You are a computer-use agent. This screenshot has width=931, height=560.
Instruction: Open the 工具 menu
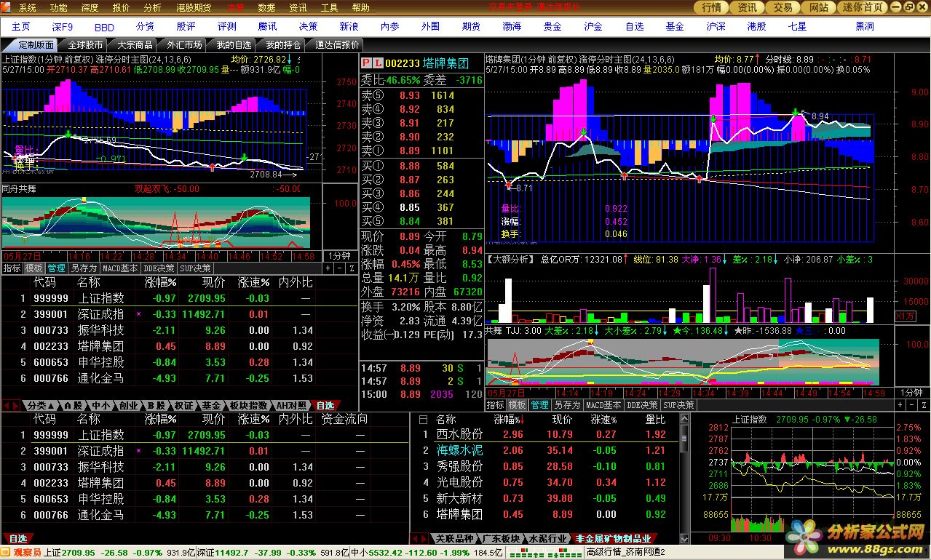point(330,8)
